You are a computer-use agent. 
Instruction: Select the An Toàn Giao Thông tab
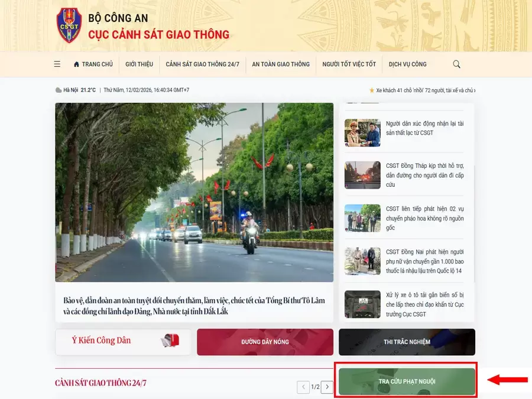click(x=281, y=64)
